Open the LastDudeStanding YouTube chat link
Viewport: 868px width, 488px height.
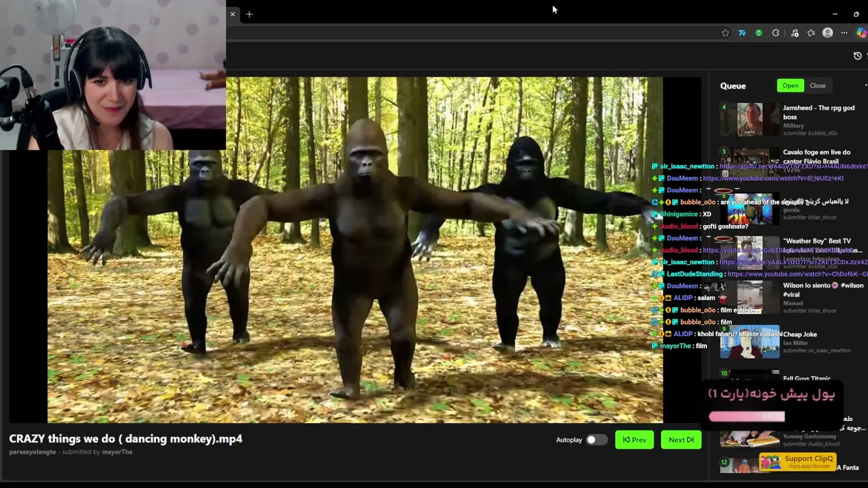[x=797, y=274]
